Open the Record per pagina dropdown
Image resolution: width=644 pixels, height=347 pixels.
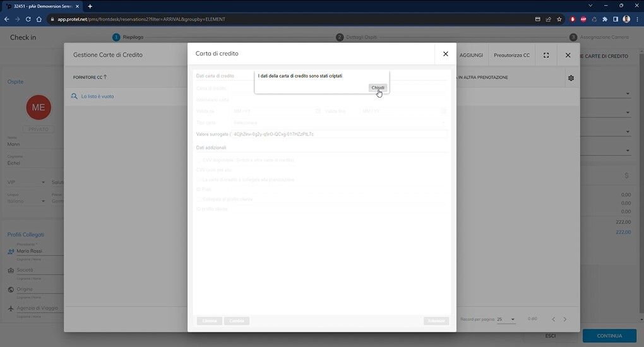coord(506,319)
